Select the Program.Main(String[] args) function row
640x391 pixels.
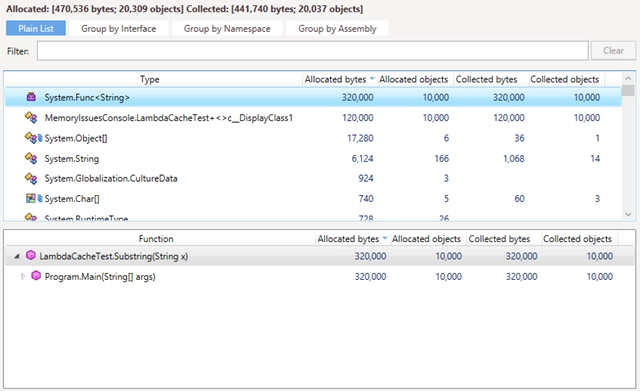click(x=320, y=276)
